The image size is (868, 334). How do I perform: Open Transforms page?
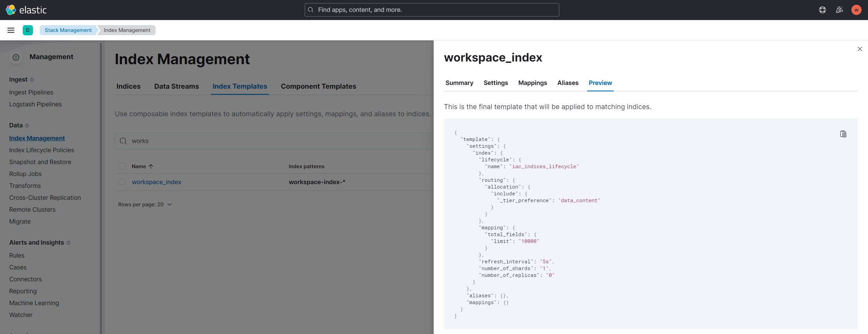click(x=25, y=186)
